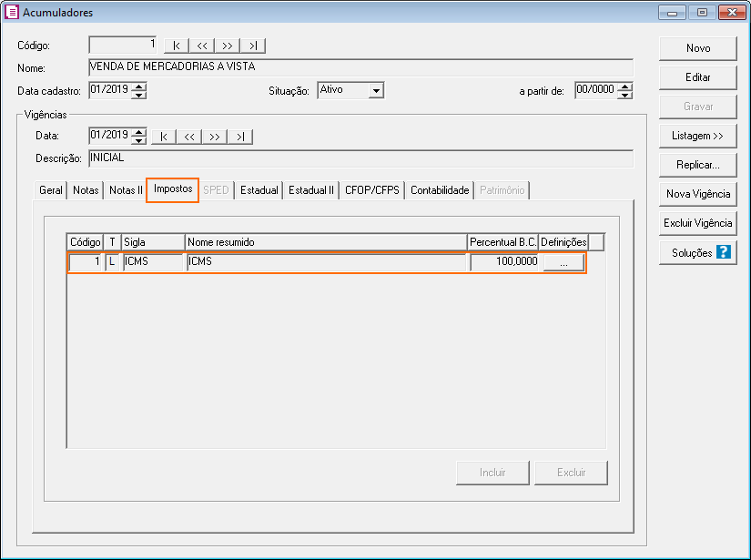Go to first record in Código navigation

[177, 46]
